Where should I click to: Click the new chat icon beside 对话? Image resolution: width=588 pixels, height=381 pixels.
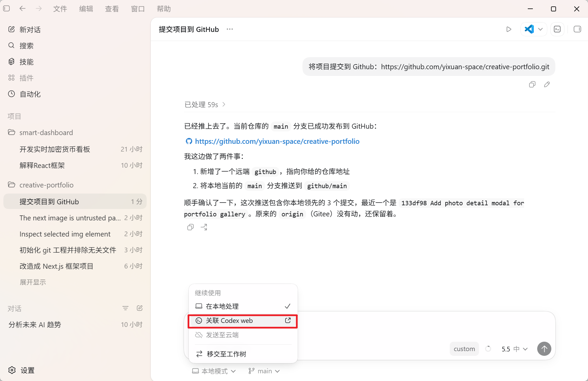click(x=140, y=308)
